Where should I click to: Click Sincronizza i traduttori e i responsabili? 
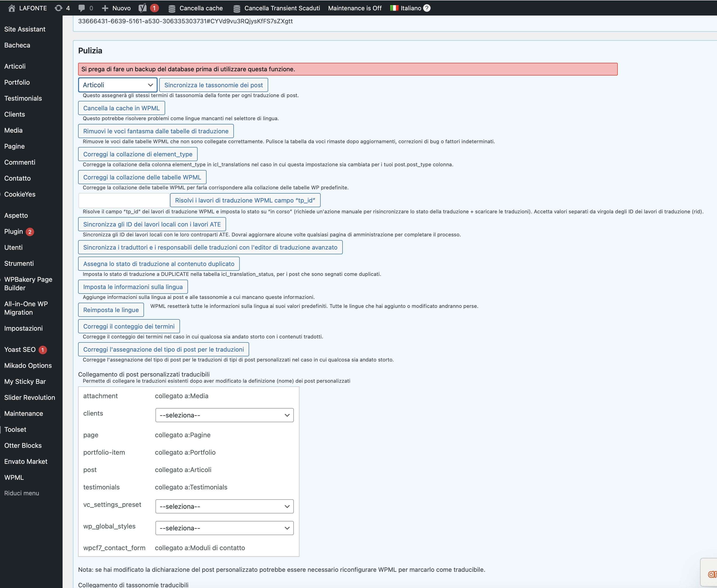point(210,247)
